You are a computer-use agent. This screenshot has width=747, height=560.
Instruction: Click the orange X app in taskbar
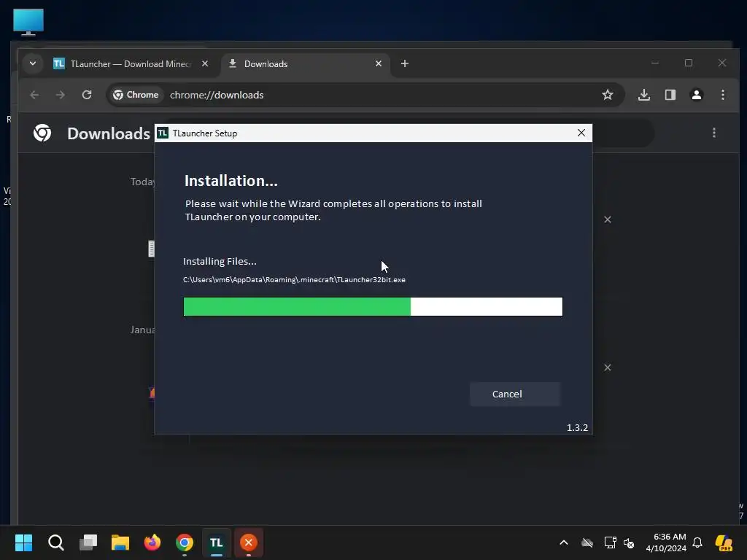point(249,542)
